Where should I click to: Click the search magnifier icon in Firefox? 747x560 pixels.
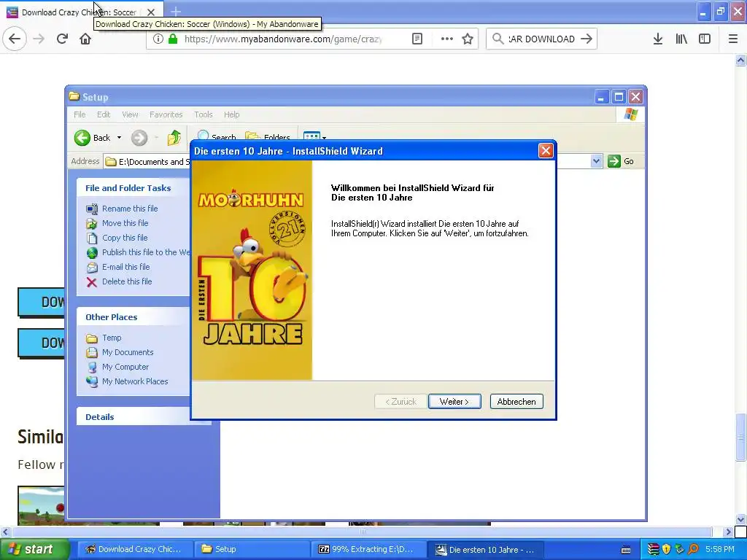[498, 39]
